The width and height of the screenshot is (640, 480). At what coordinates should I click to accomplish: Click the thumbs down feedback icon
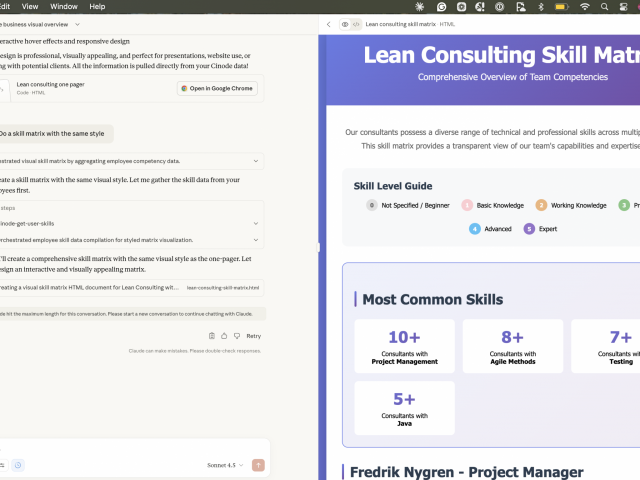(x=236, y=336)
